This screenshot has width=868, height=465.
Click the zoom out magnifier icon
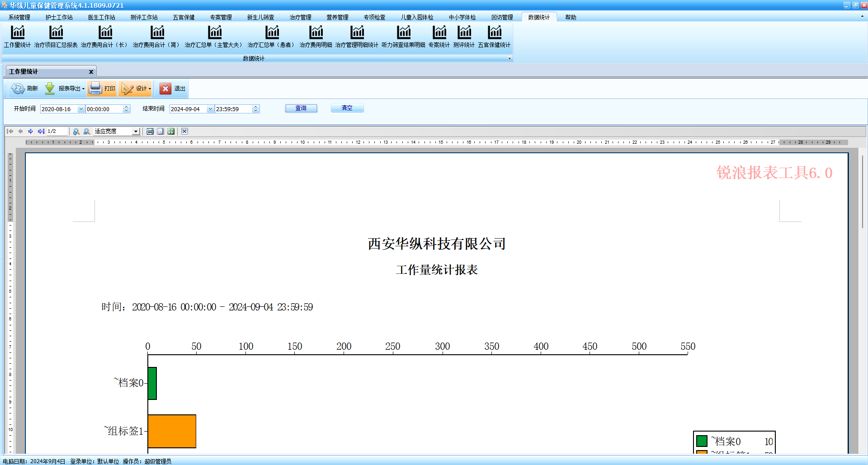(x=87, y=132)
